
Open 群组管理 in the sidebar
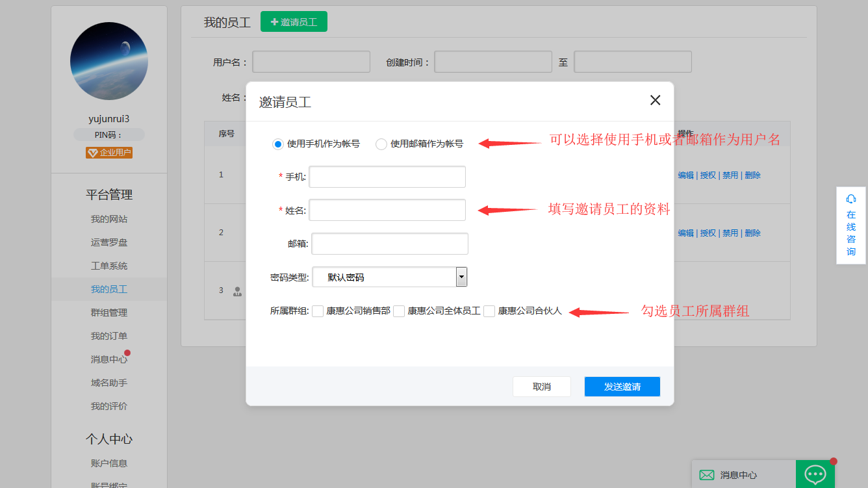click(x=109, y=313)
